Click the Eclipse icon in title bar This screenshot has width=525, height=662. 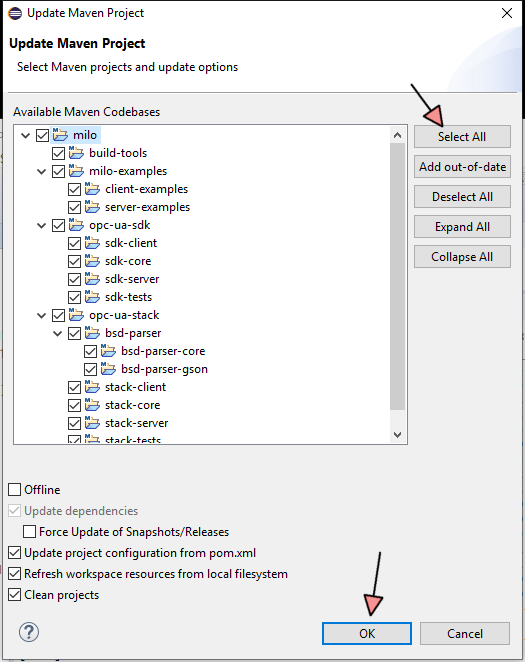(x=15, y=13)
